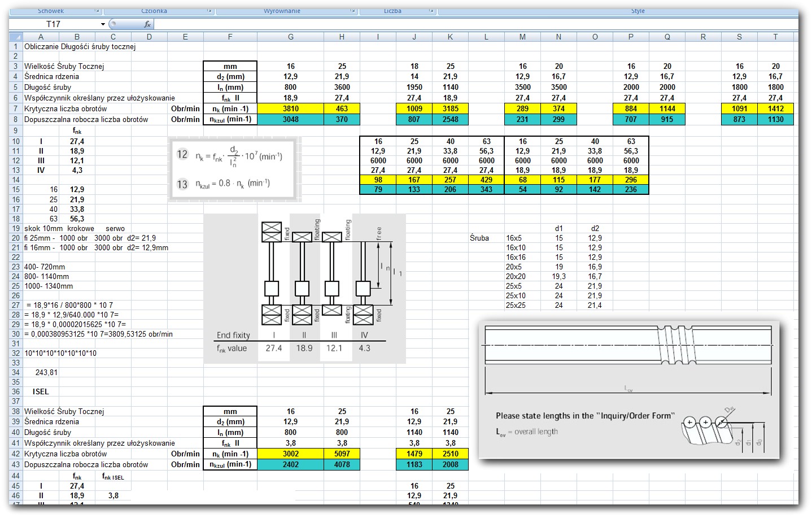The height and width of the screenshot is (518, 812).
Task: Click the yellow cell with value 3810
Action: click(x=291, y=108)
